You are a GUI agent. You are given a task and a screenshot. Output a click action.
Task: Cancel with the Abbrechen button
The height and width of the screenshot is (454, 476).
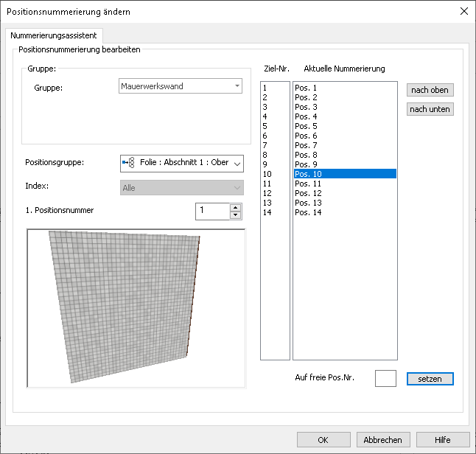(383, 440)
